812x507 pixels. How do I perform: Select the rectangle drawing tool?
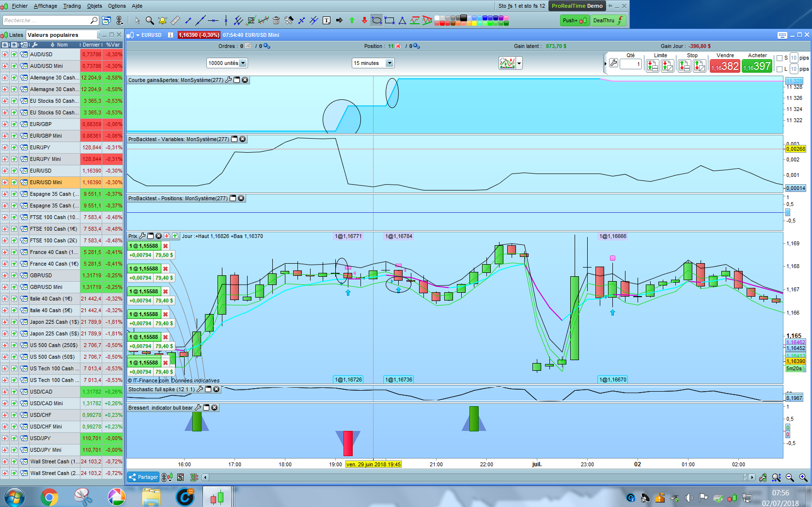pyautogui.click(x=390, y=20)
